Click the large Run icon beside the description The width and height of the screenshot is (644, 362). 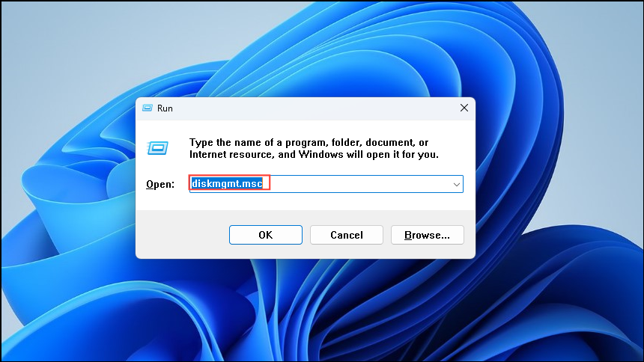click(x=158, y=148)
